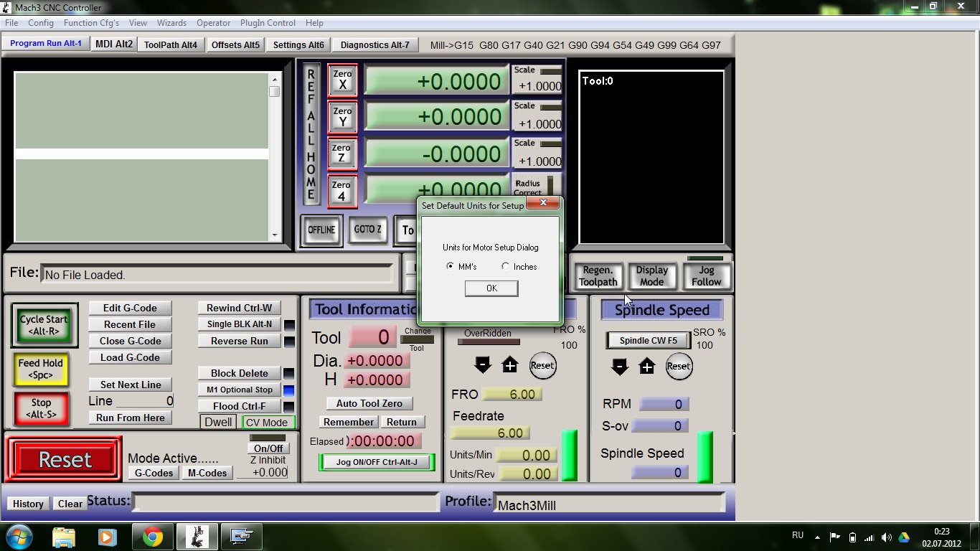The image size is (980, 551).
Task: Switch to the Diagnostics Alt-7 tab
Action: [x=374, y=44]
